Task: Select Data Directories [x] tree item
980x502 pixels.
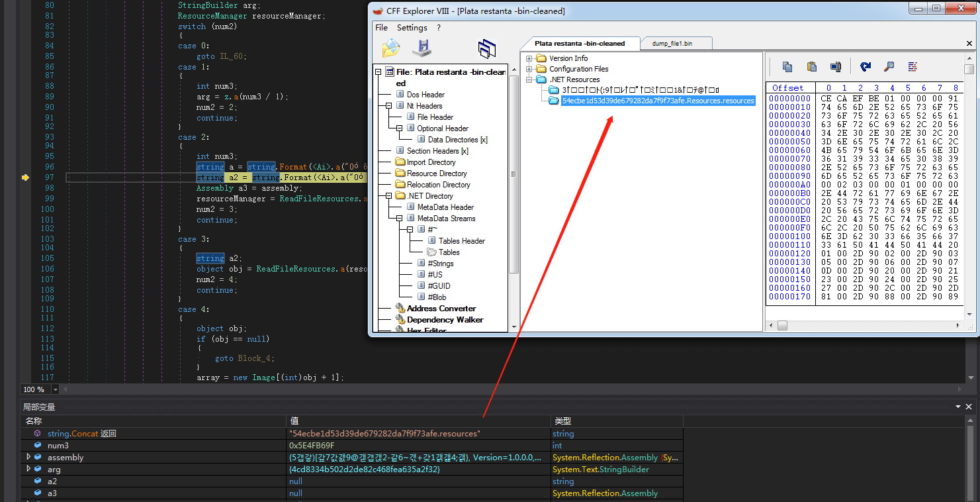Action: pyautogui.click(x=457, y=140)
